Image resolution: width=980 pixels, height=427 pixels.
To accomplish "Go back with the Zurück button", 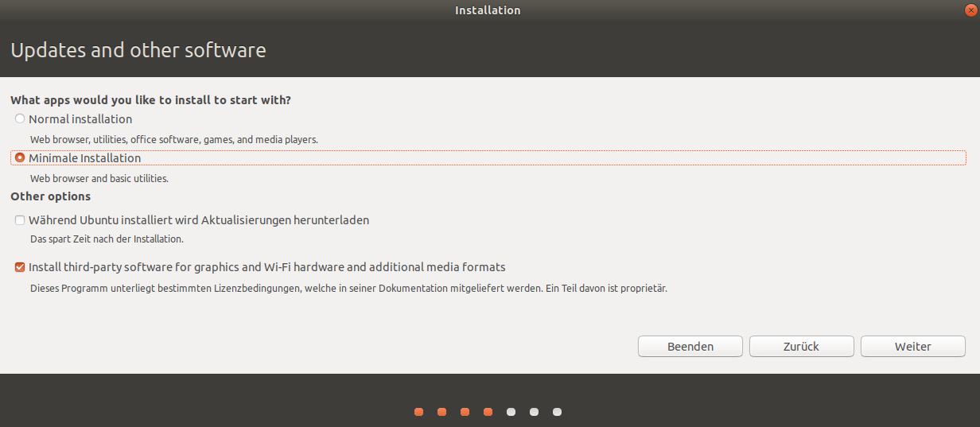I will [802, 347].
